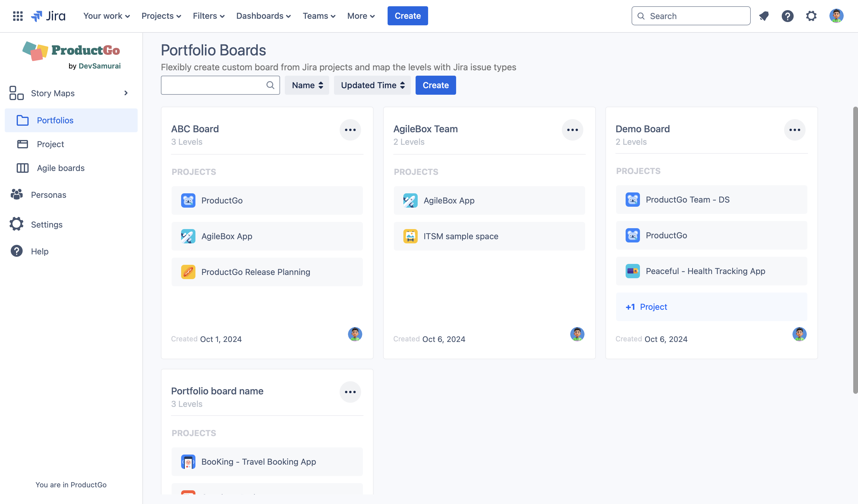The image size is (858, 504).
Task: Open the notifications bell
Action: (x=764, y=16)
